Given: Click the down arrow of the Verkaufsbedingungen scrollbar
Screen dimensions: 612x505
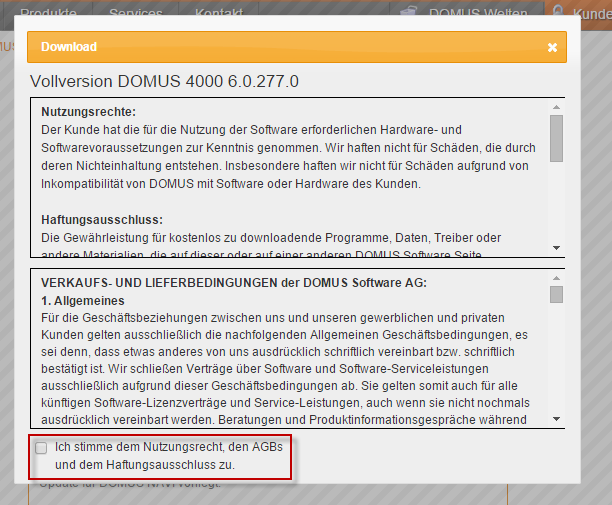Looking at the screenshot, I should tap(557, 419).
